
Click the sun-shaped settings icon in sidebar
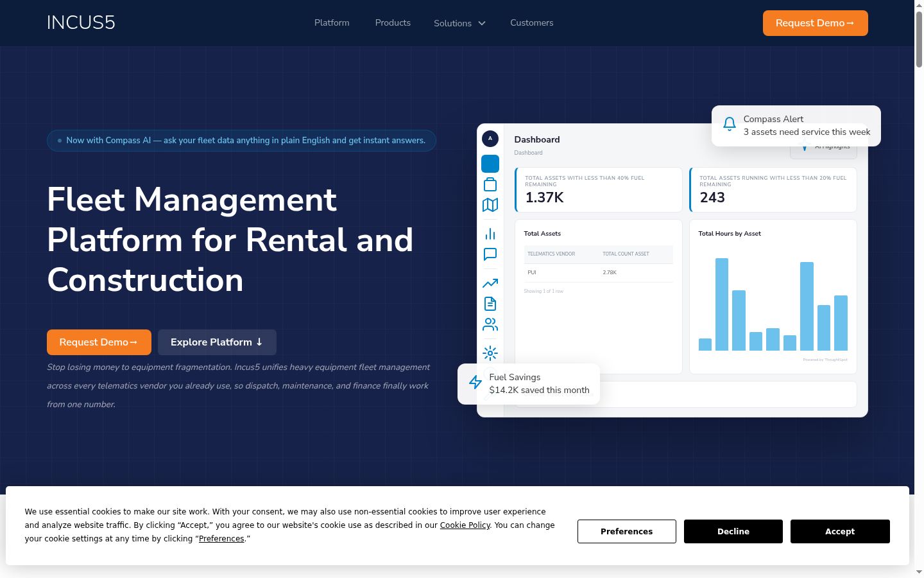tap(490, 353)
